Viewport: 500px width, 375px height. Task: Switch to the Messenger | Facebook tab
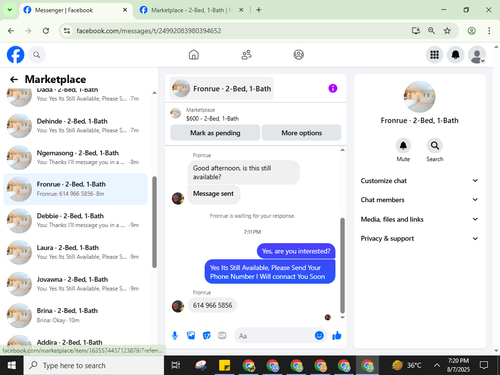(x=75, y=10)
